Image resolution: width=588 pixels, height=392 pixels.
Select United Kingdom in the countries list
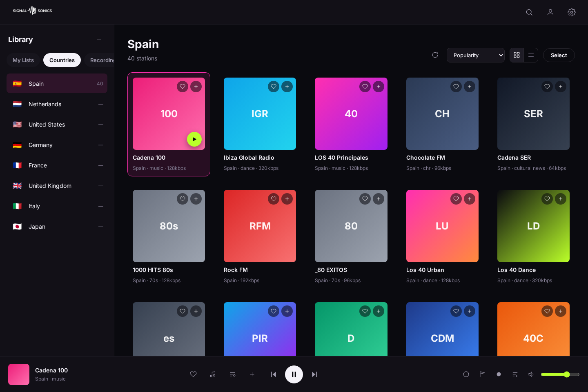tap(57, 186)
